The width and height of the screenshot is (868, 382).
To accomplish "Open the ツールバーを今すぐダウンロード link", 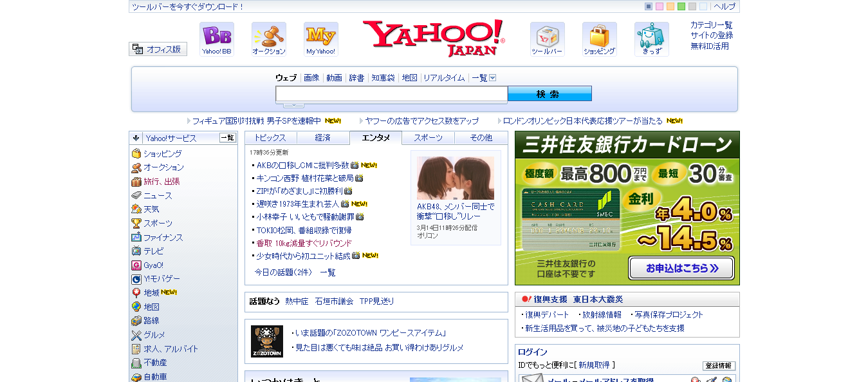I will pos(188,6).
